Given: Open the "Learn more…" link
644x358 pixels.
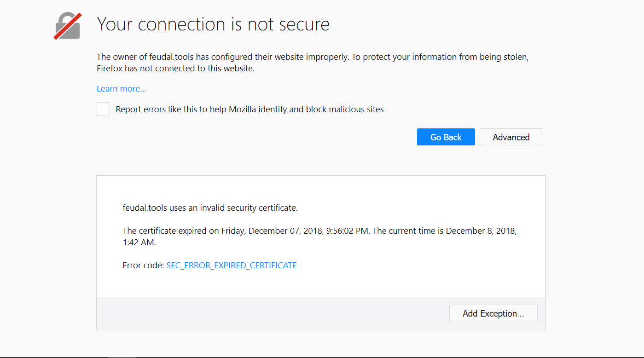Looking at the screenshot, I should pos(122,89).
